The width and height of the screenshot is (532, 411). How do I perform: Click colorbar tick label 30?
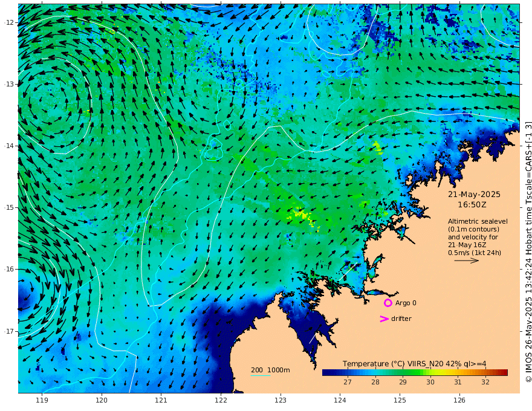point(430,382)
